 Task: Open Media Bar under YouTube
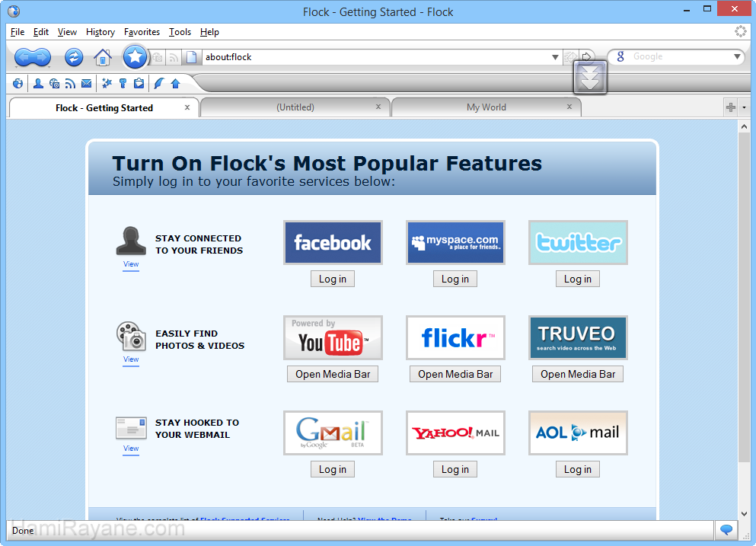333,375
